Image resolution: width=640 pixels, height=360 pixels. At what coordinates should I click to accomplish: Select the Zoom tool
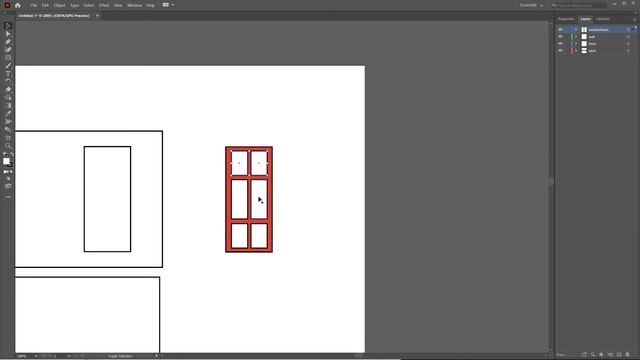point(8,145)
